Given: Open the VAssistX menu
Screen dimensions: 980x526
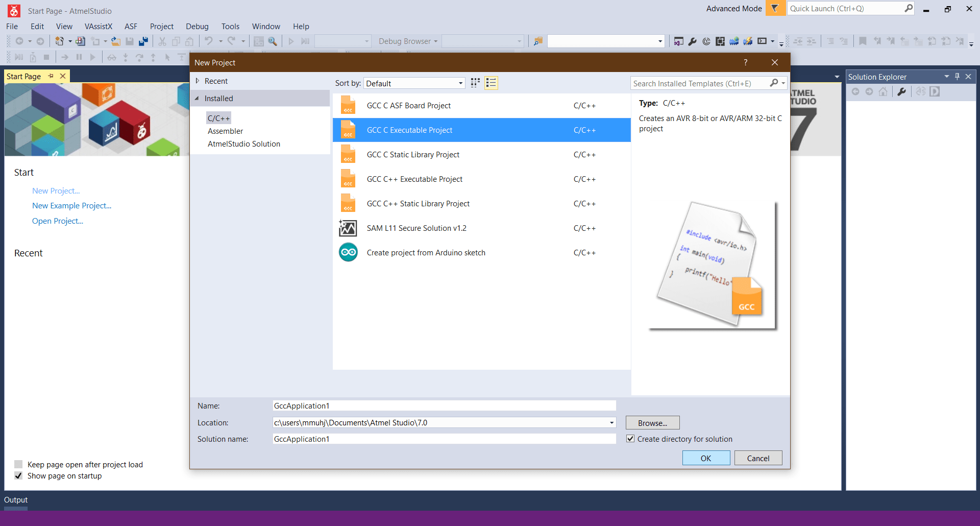Looking at the screenshot, I should click(x=99, y=27).
